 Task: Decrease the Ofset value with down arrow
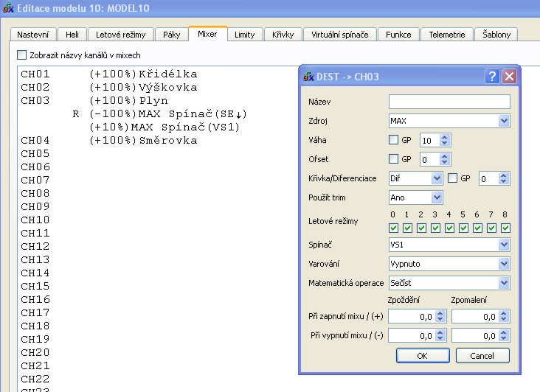click(x=444, y=162)
